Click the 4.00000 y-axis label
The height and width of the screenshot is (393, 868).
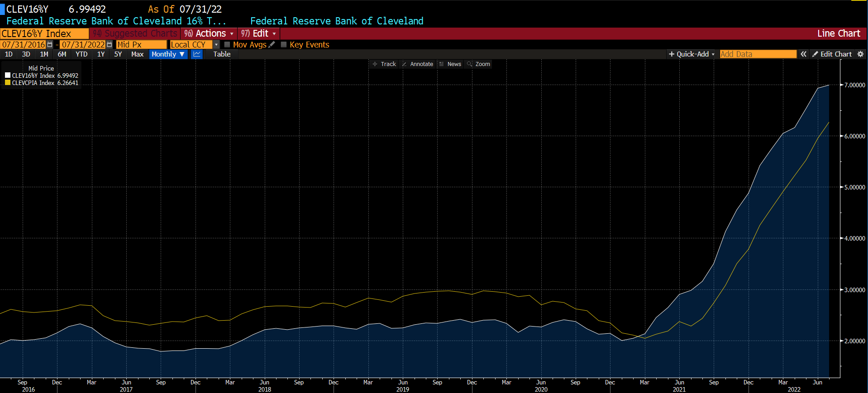[854, 238]
